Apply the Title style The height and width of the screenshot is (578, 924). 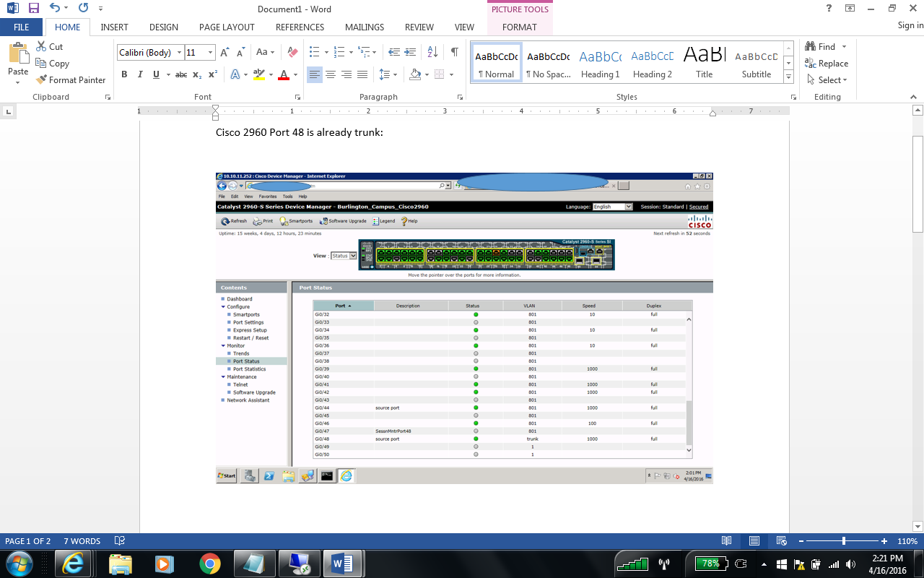[x=705, y=63]
